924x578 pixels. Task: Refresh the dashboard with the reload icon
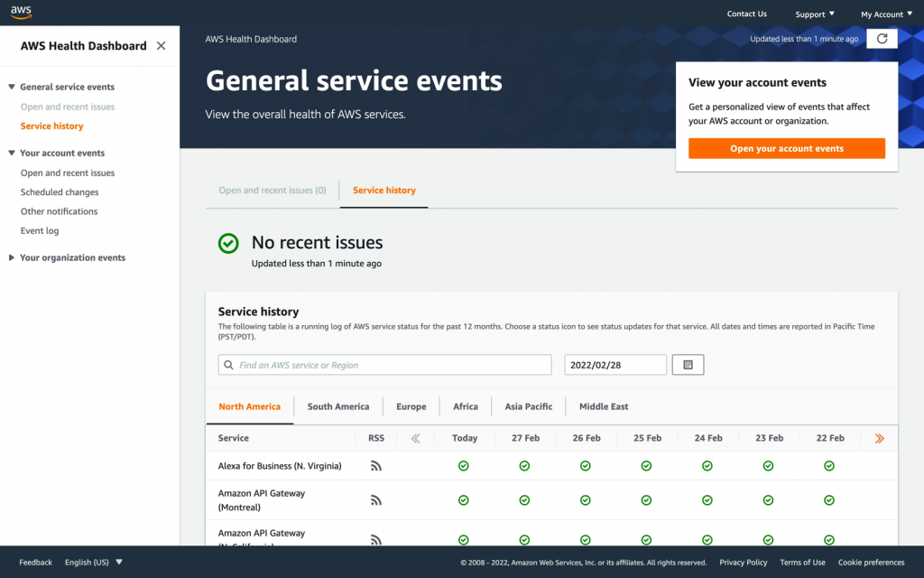pos(882,38)
